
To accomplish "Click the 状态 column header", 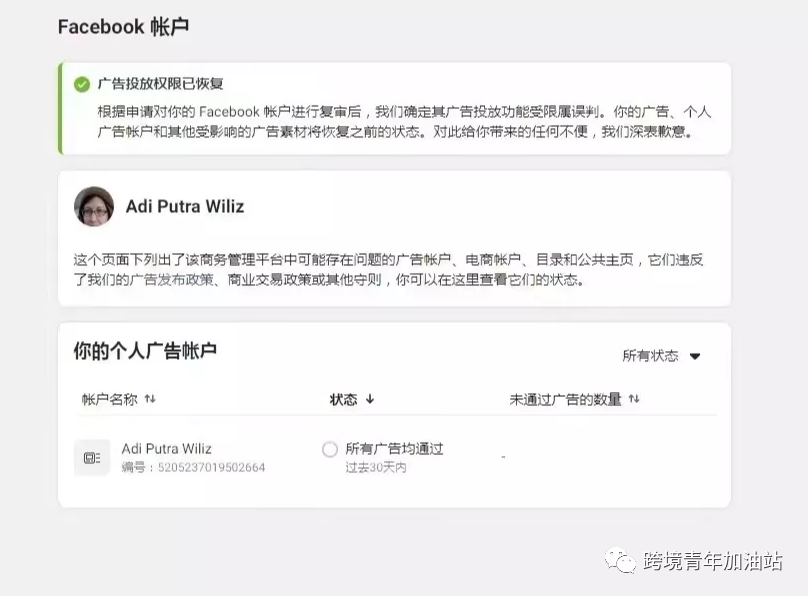I will point(343,399).
